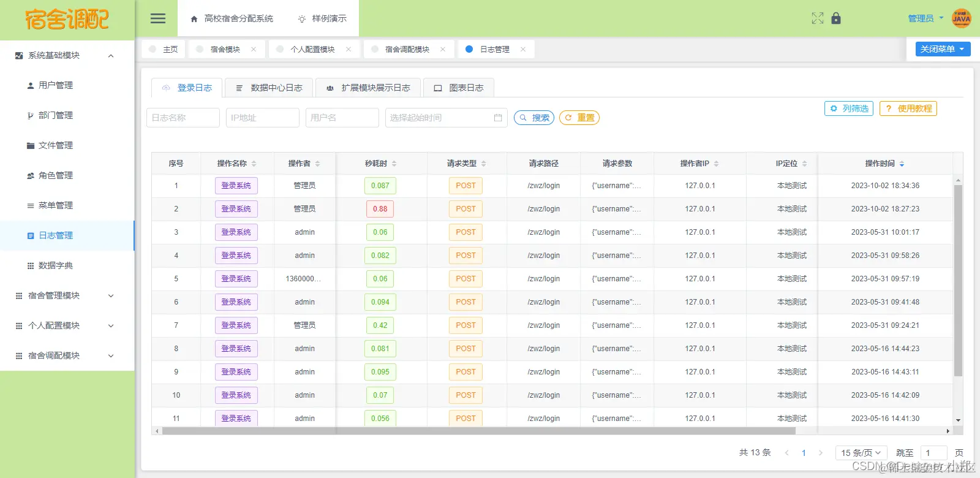Open 文件管理 in sidebar
This screenshot has width=980, height=478.
pyautogui.click(x=67, y=145)
